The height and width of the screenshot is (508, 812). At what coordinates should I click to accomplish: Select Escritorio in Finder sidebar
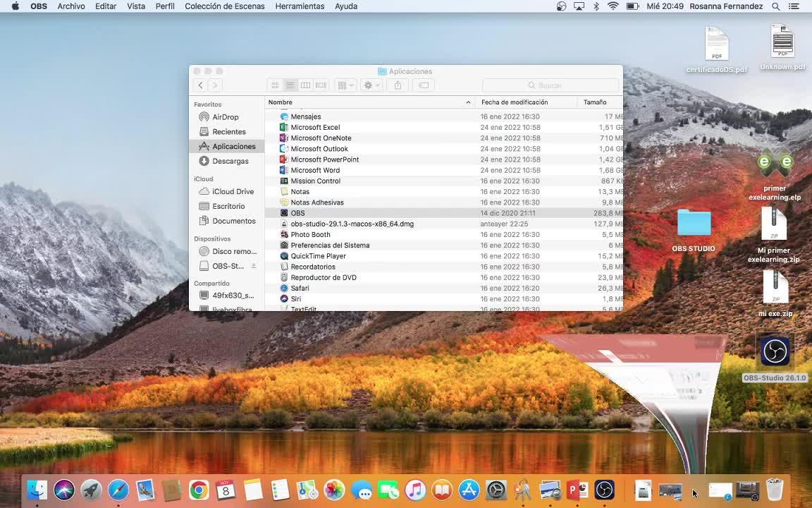coord(226,206)
